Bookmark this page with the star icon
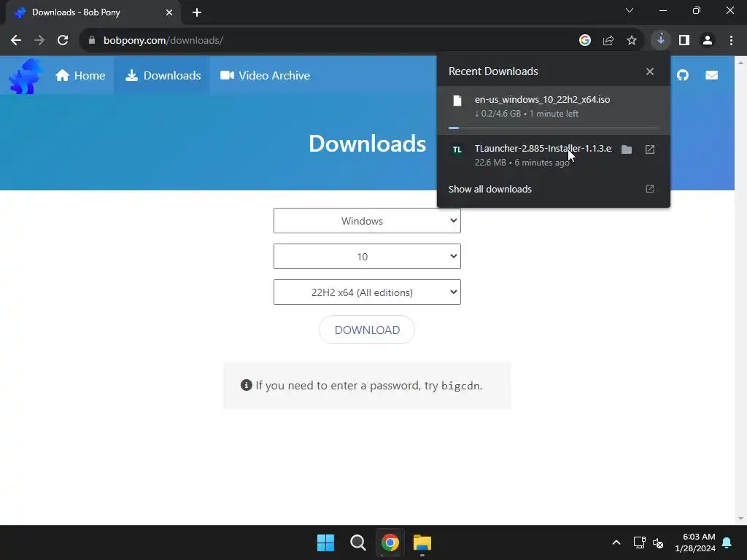The image size is (747, 560). [632, 41]
